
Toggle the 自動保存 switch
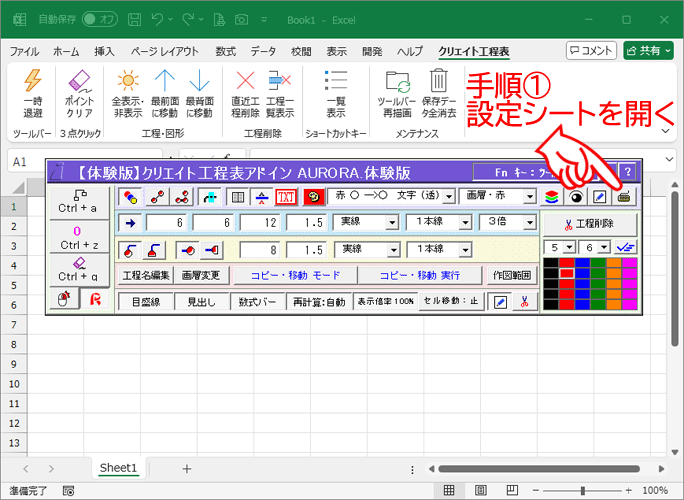point(100,20)
